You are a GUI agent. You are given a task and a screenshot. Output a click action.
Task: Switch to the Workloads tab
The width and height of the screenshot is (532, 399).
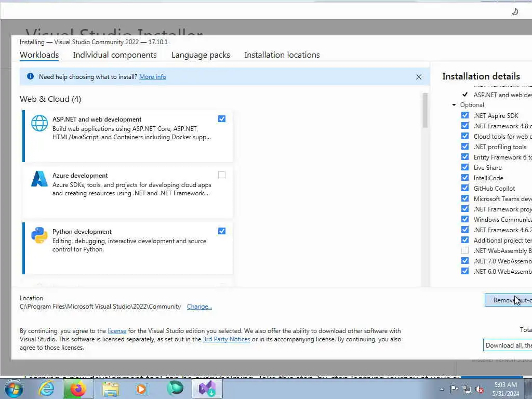(39, 55)
